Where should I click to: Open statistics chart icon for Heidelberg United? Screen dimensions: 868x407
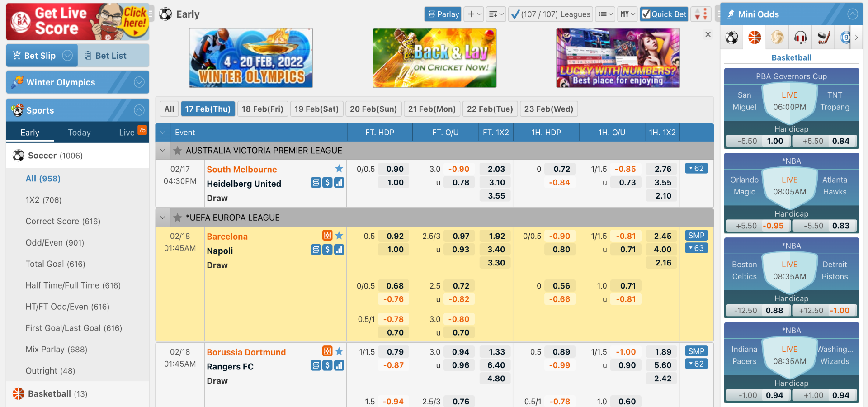point(339,183)
